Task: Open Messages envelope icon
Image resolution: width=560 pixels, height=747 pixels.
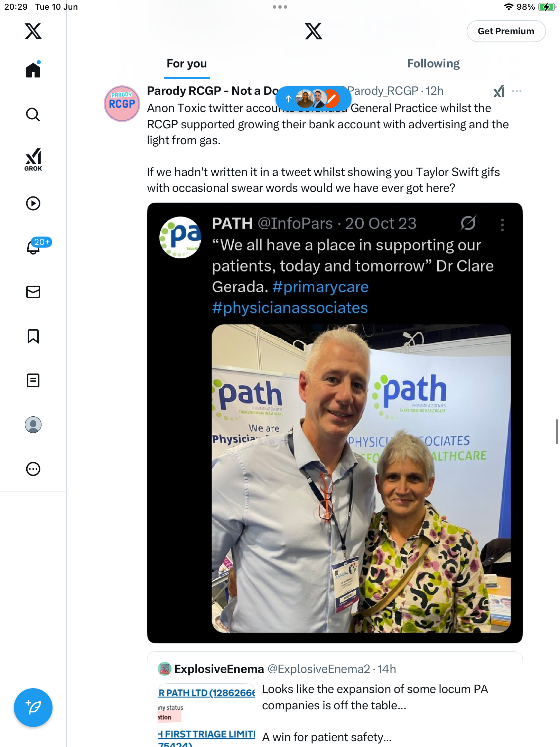Action: [33, 292]
